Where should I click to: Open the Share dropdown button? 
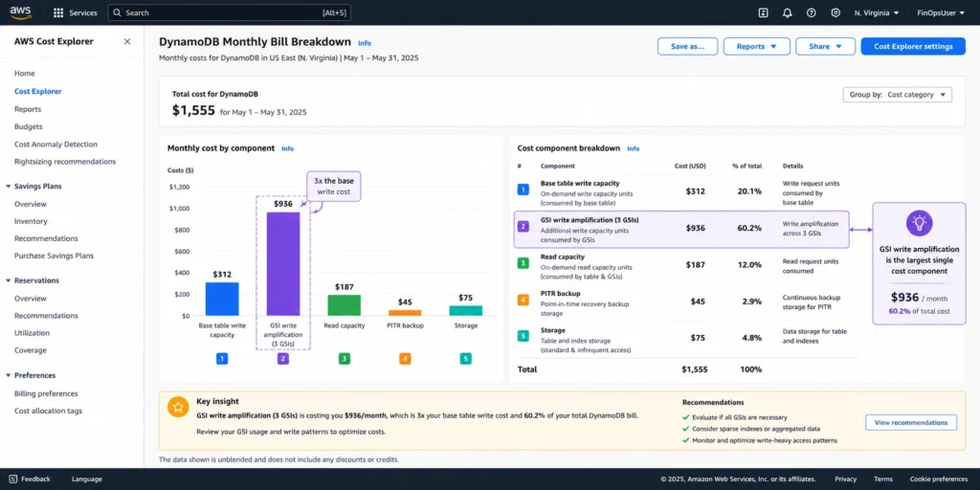(825, 46)
